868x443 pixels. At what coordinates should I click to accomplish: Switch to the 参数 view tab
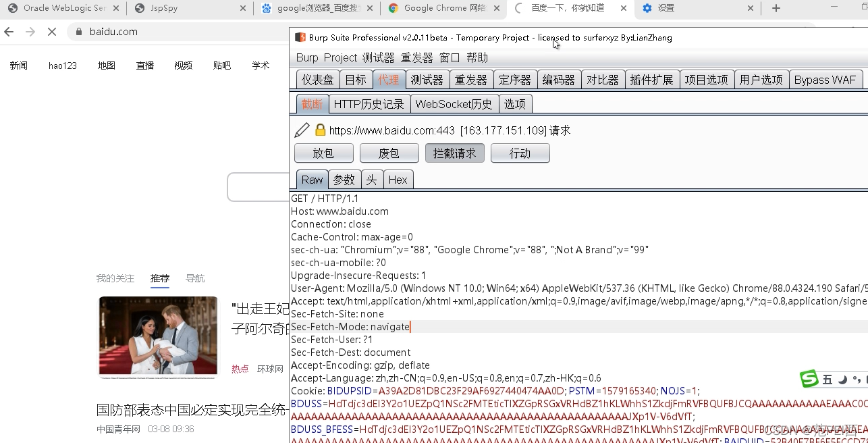(344, 180)
